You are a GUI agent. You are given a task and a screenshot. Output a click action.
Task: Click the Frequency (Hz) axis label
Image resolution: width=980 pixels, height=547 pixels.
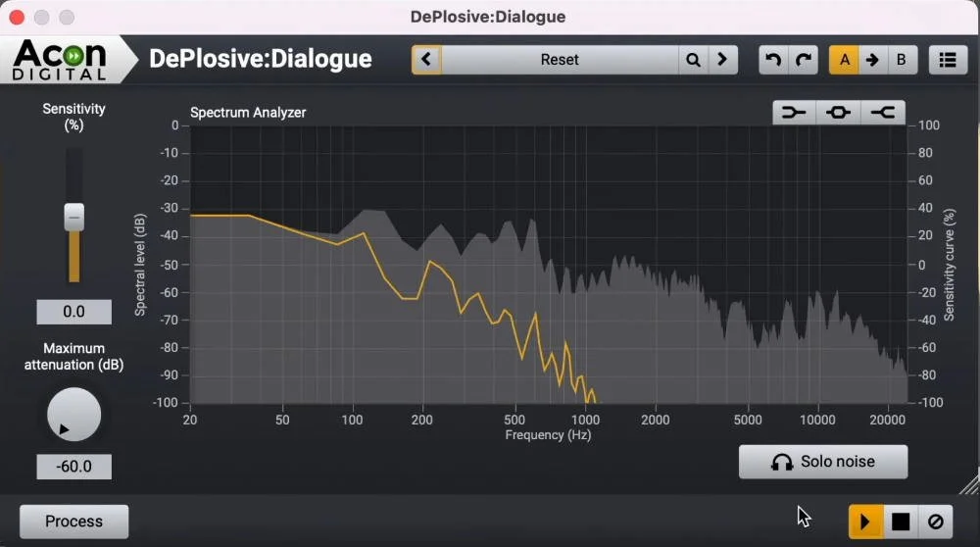coord(548,435)
